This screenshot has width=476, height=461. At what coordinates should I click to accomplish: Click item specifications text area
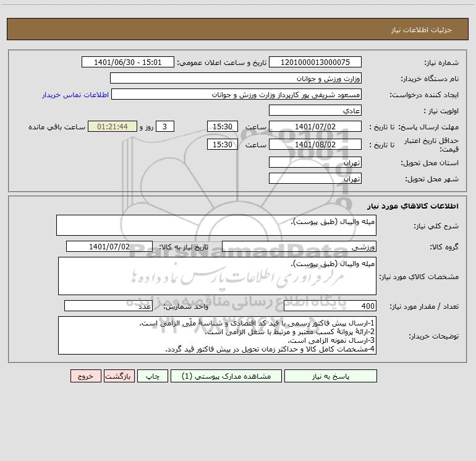(217, 276)
